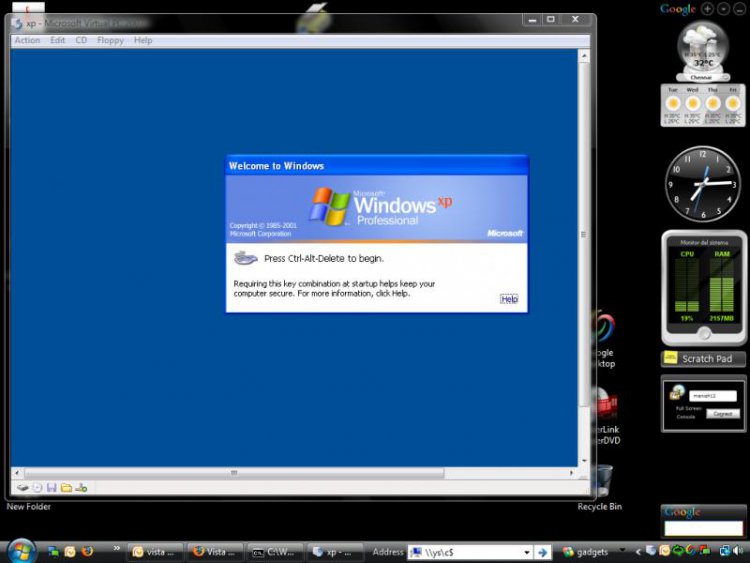This screenshot has height=563, width=750.
Task: Click the hard disk icon in Virtual PC status bar
Action: coord(22,488)
